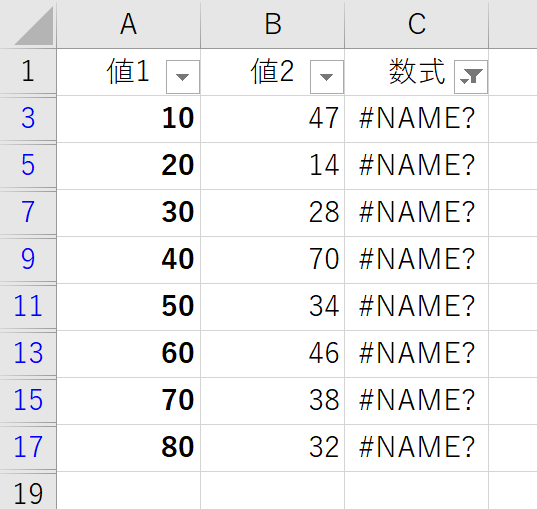537x509 pixels.
Task: Select filtered row 3 header
Action: [28, 118]
